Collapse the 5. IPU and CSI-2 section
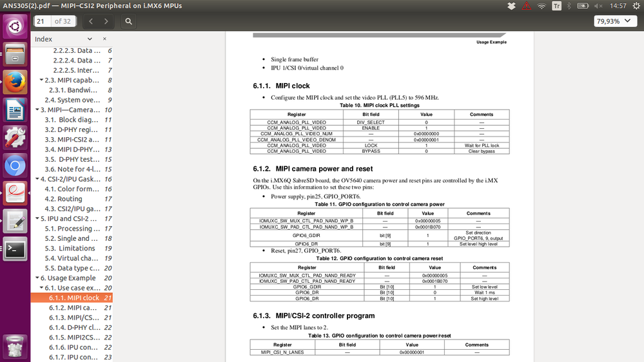The width and height of the screenshot is (644, 362). (x=37, y=218)
